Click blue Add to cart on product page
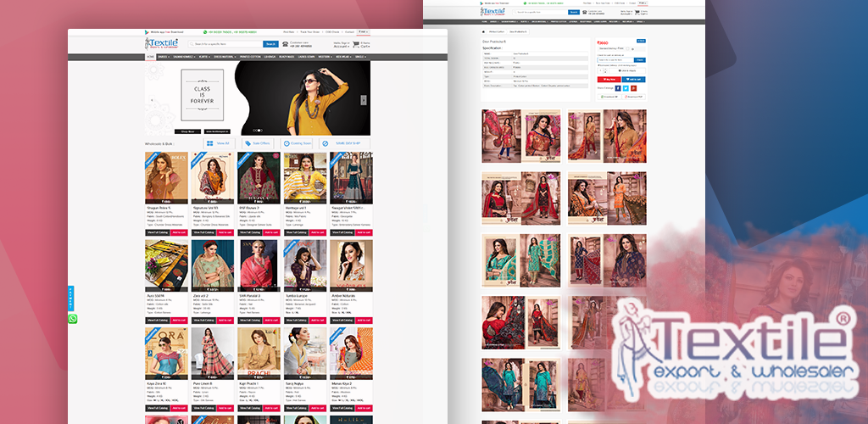Screen dimensions: 868x424 pos(633,79)
